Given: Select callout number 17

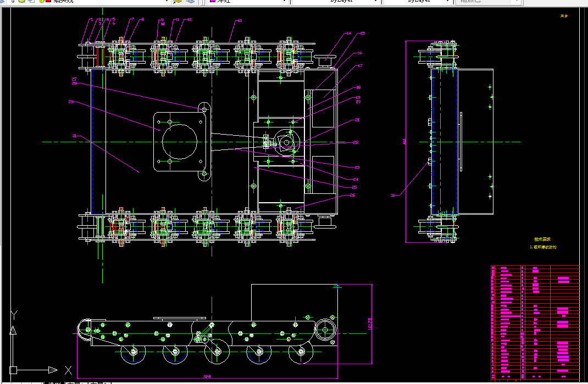Looking at the screenshot, I should pyautogui.click(x=359, y=65).
